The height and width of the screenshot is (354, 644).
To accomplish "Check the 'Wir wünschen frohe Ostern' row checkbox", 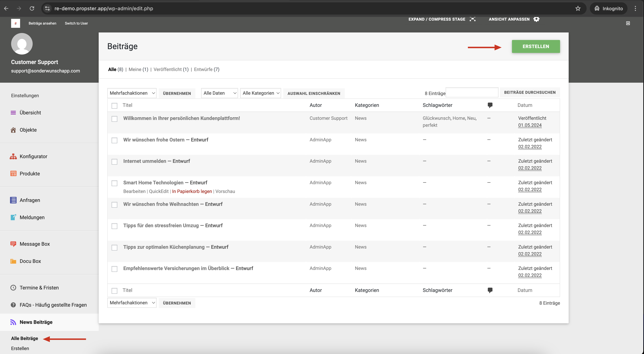I will tap(114, 140).
